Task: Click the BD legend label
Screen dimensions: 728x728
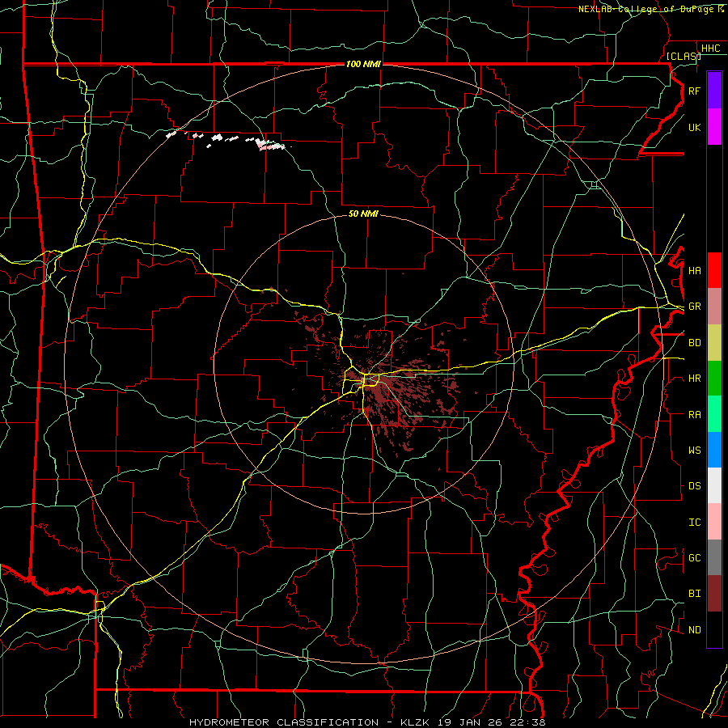Action: [694, 343]
